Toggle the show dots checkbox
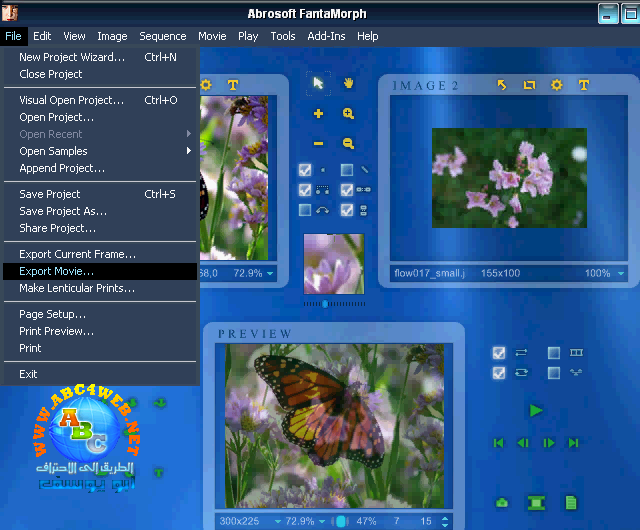 click(x=305, y=170)
